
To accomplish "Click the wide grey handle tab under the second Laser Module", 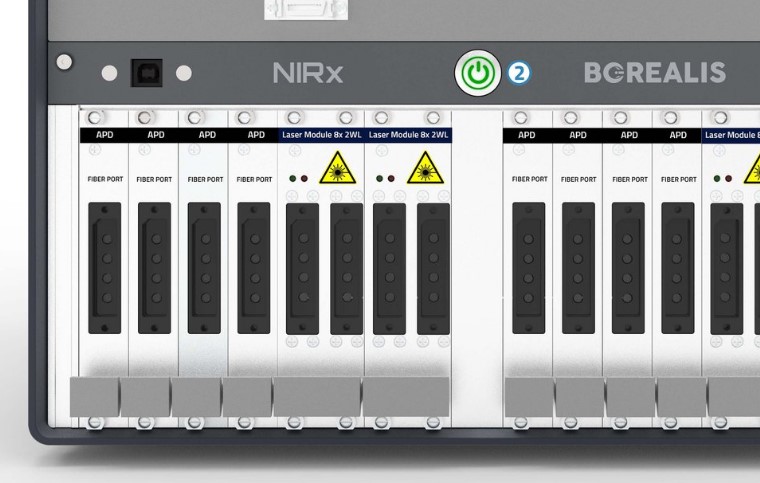I will tap(406, 397).
